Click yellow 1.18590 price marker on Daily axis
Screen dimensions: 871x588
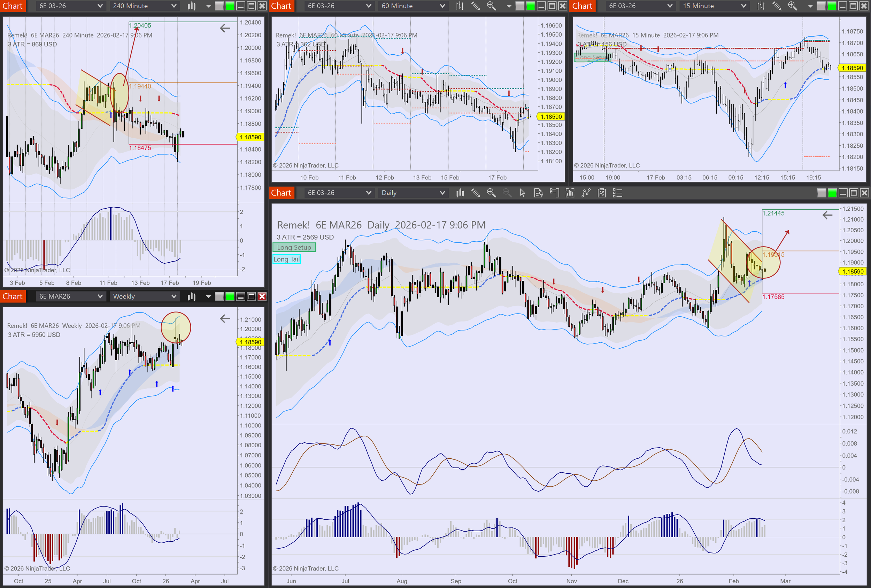click(853, 271)
